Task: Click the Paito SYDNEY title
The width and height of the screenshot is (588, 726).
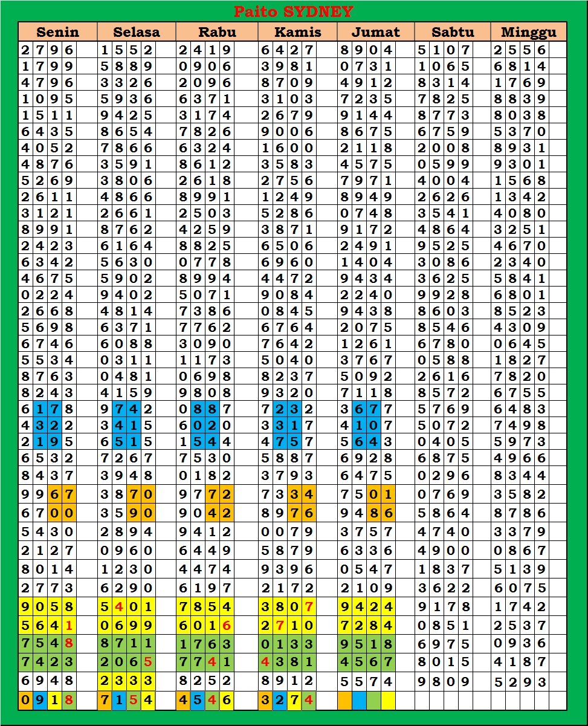Action: [x=294, y=11]
